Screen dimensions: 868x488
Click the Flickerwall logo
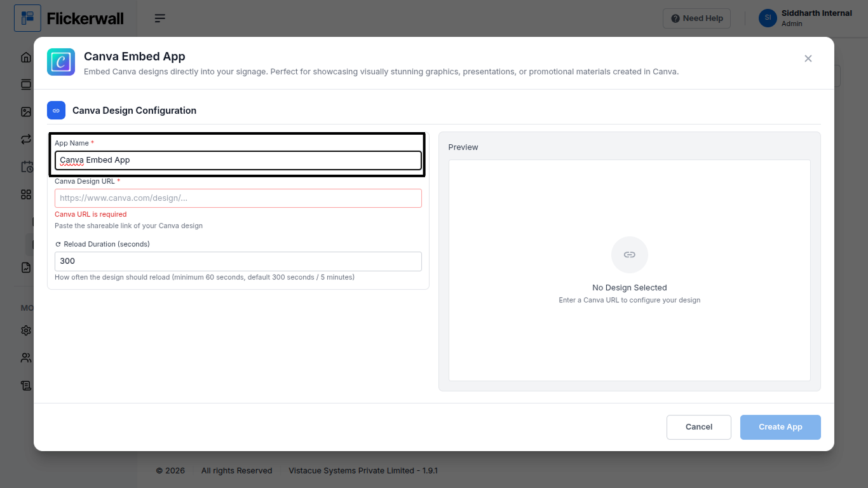pos(69,18)
